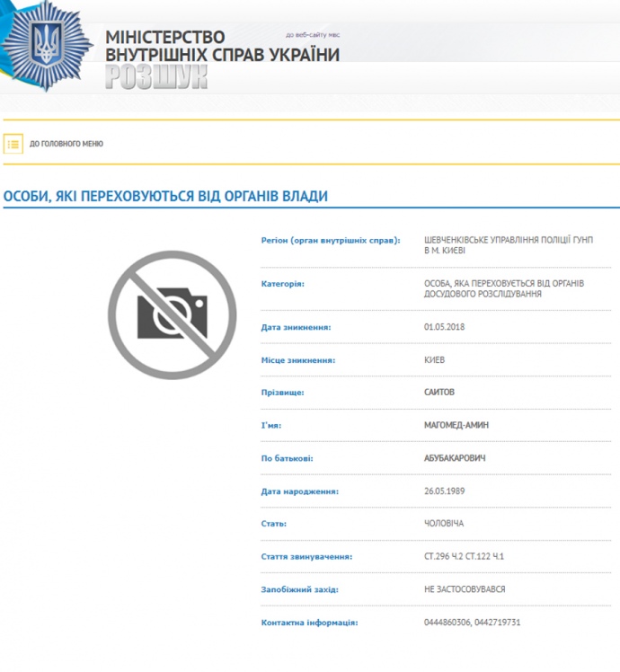Viewport: 620px width, 672px height.
Task: Click the list icon beside main menu
Action: (13, 144)
